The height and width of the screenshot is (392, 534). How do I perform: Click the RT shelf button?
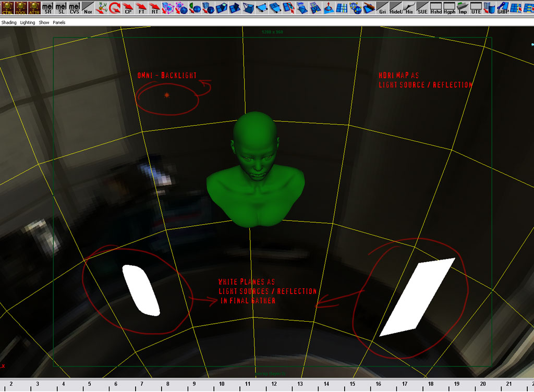(x=155, y=7)
